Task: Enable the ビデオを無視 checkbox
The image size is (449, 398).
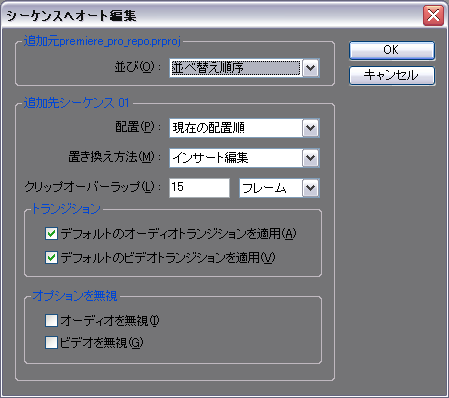Action: pos(51,343)
